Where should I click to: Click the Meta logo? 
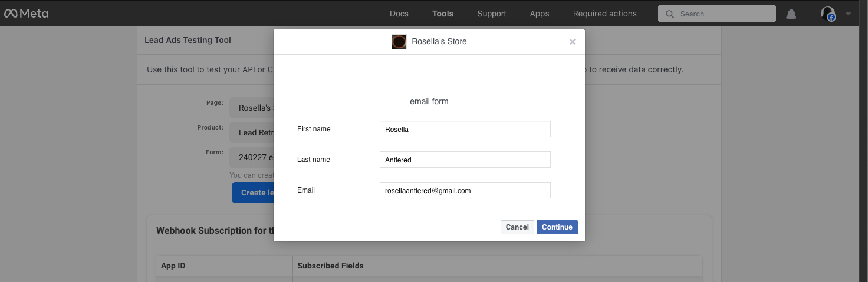click(27, 14)
